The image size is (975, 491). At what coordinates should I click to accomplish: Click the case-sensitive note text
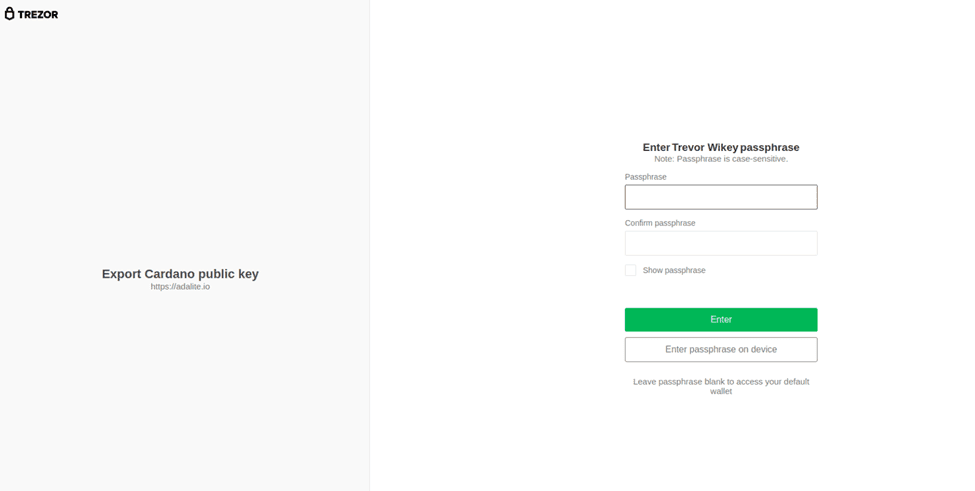click(x=721, y=159)
